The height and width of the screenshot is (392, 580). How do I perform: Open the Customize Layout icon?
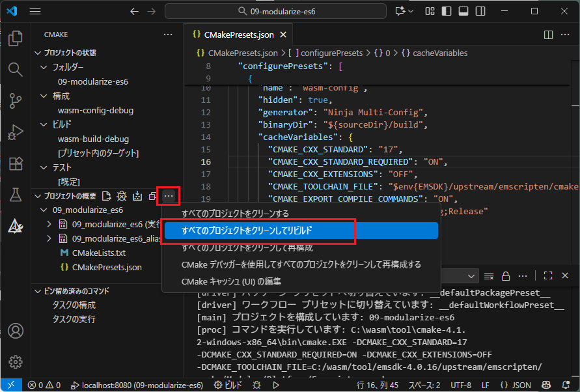pos(430,12)
